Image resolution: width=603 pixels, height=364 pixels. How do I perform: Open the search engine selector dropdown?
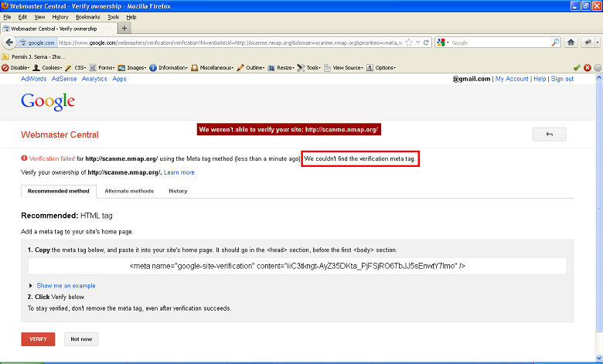pyautogui.click(x=443, y=43)
